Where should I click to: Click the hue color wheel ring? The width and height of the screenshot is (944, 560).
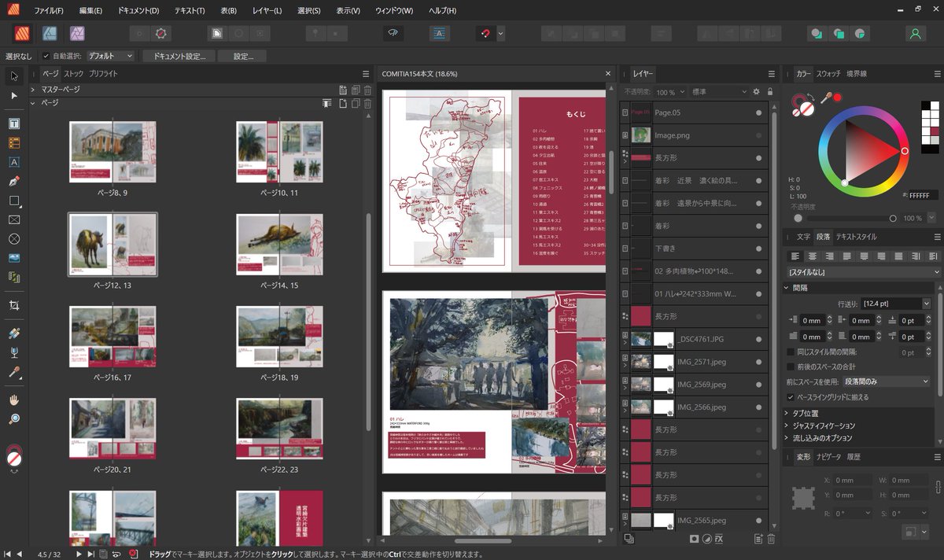tap(862, 112)
